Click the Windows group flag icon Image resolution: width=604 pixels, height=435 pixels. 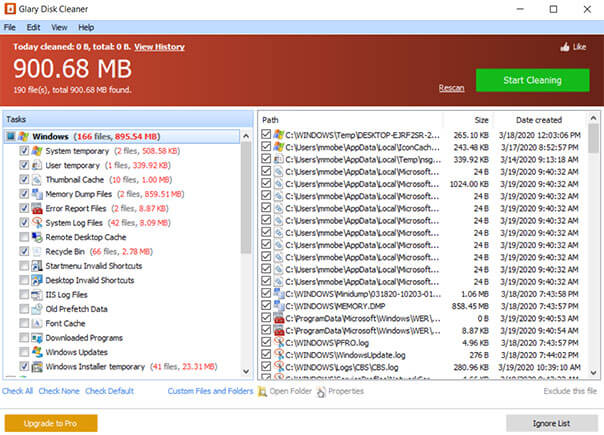24,136
